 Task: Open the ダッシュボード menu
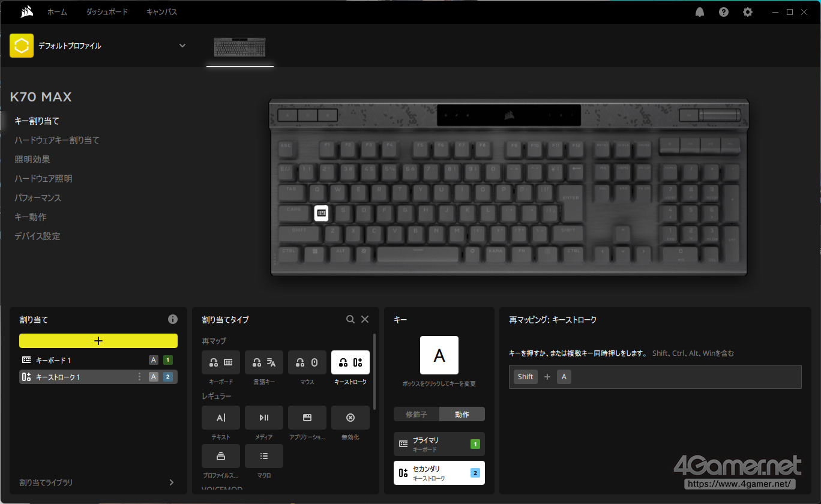(107, 12)
